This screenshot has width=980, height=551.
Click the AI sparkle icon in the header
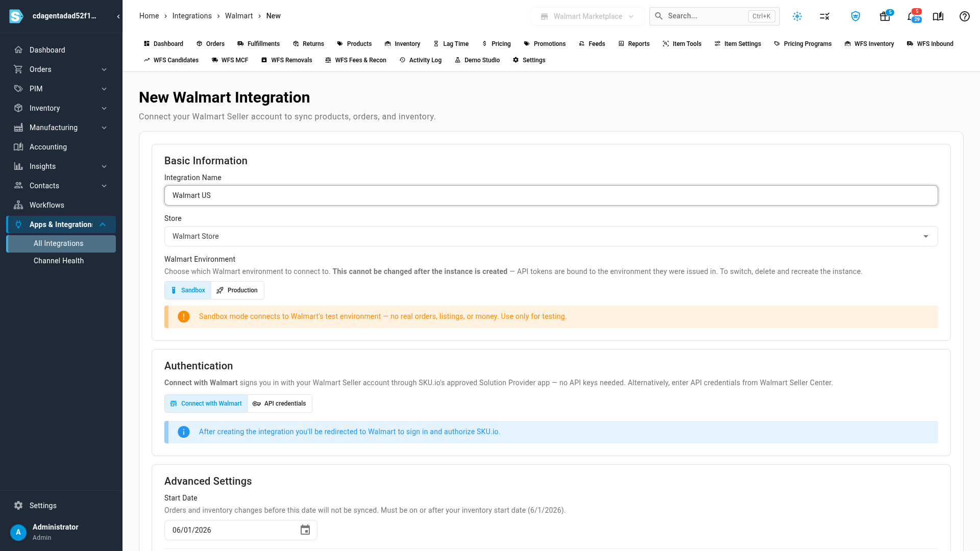[x=797, y=16]
